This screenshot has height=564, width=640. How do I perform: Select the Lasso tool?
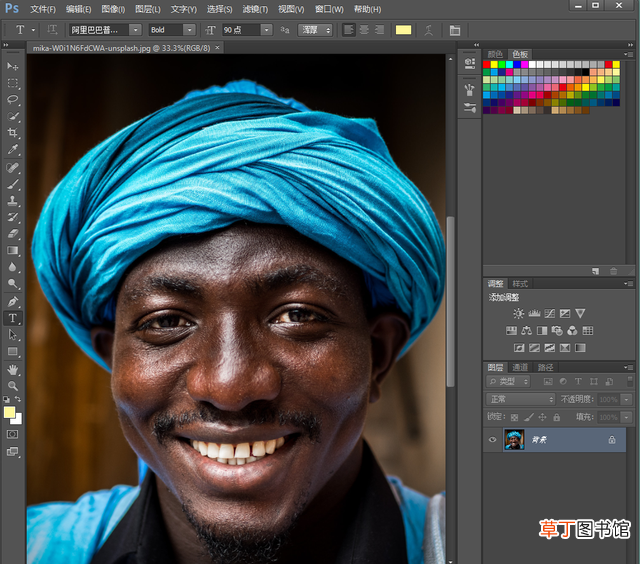pos(13,99)
